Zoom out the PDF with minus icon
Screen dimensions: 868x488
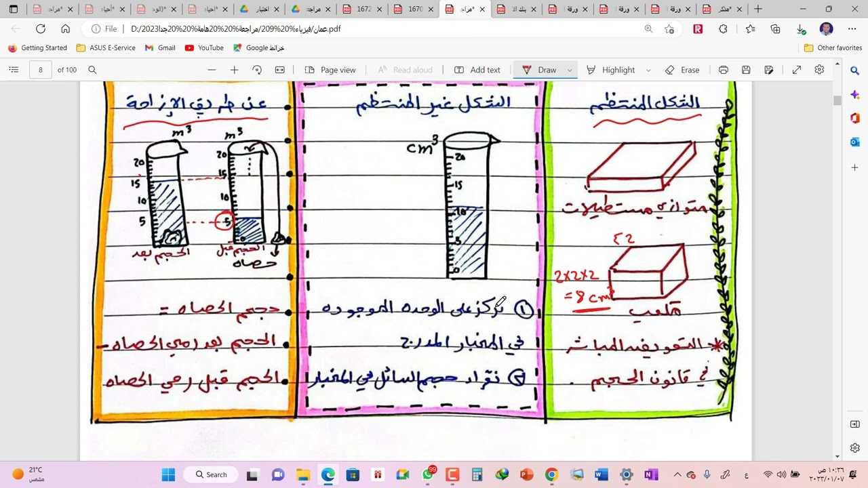click(x=212, y=70)
